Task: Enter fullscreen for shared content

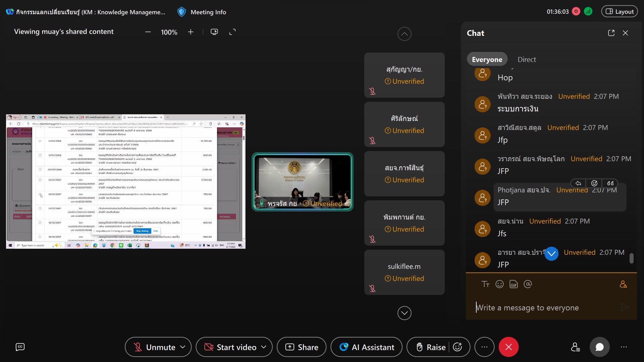Action: tap(232, 32)
